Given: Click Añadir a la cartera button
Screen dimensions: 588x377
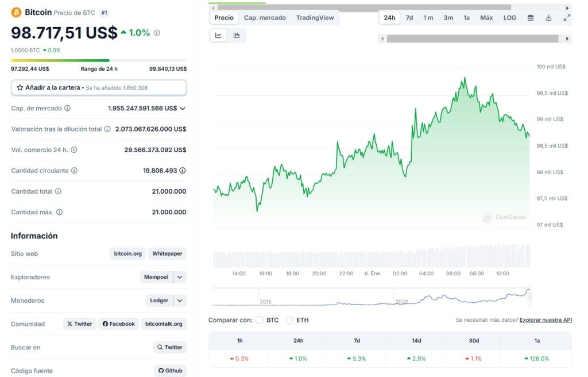Looking at the screenshot, I should pos(99,87).
